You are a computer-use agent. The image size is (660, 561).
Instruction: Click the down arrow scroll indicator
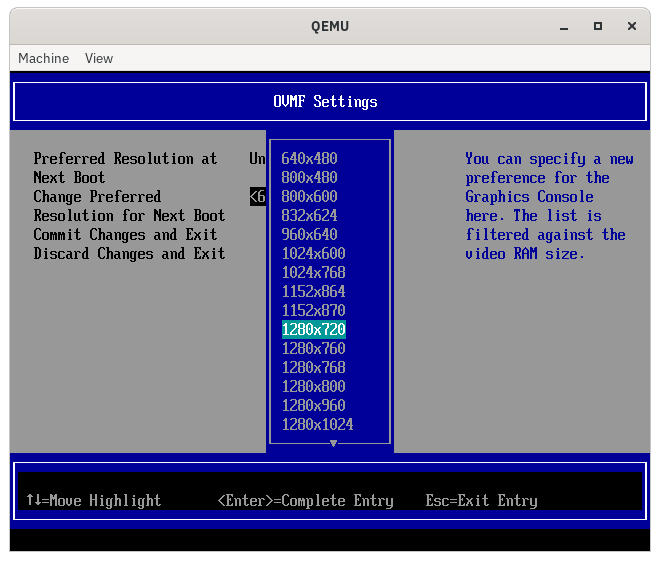(333, 443)
